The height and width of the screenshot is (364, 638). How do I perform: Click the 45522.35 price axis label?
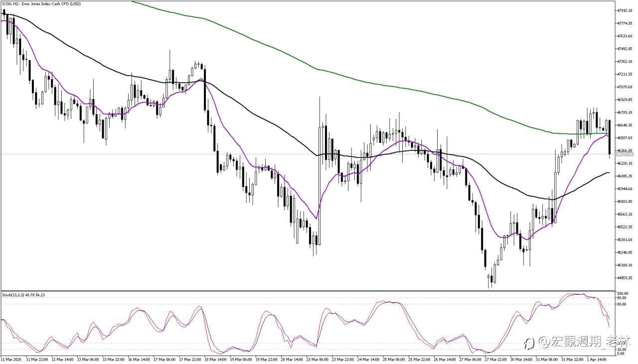[x=625, y=227]
